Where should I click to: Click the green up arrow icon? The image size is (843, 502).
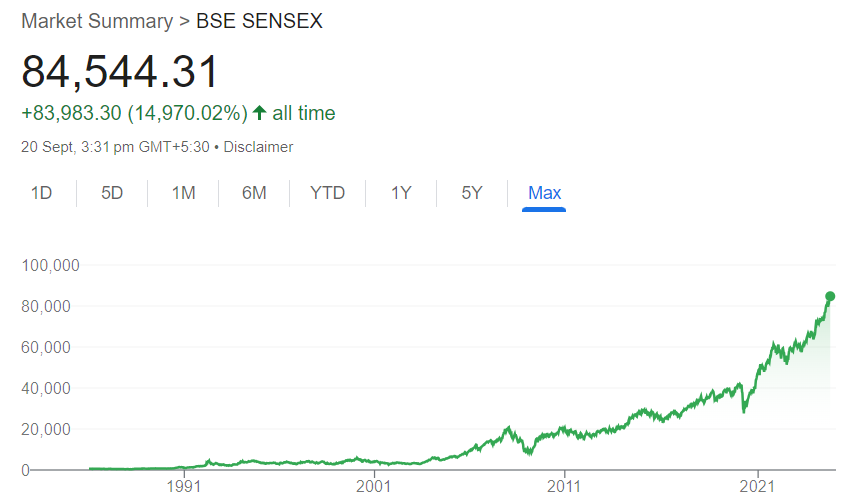260,113
